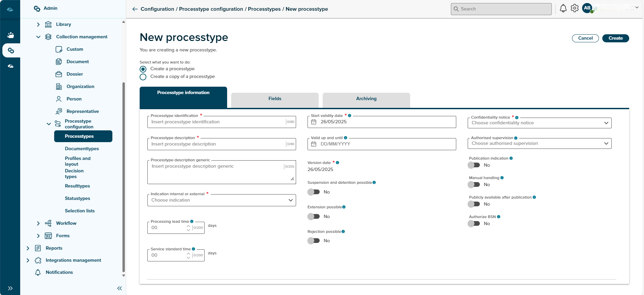Viewport: 644px width, 295px height.
Task: Select Processtype information tab
Action: click(183, 97)
